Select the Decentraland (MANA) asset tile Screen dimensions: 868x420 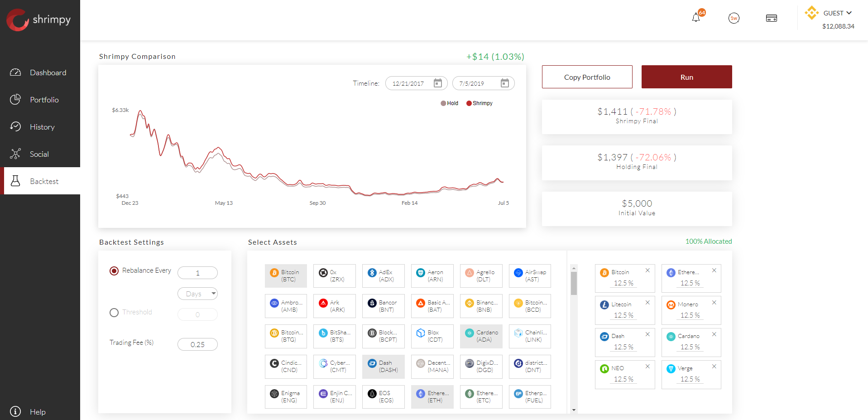pyautogui.click(x=432, y=367)
